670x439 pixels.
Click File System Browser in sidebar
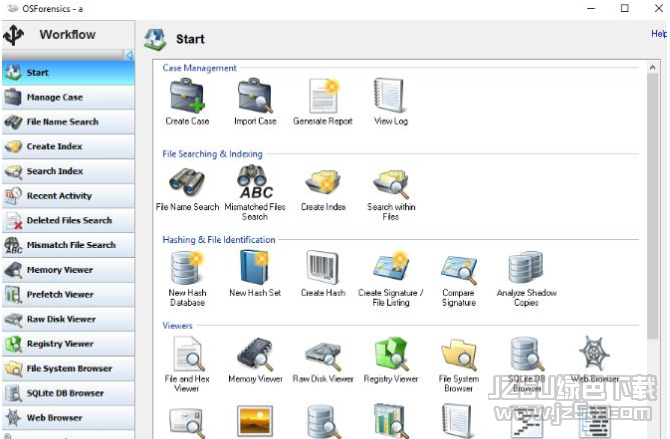(68, 368)
